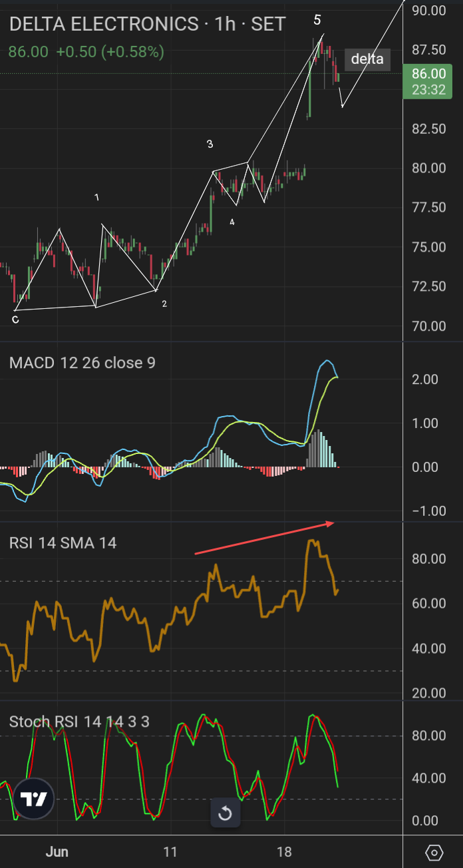Open chart settings hexagon icon
Image resolution: width=463 pixels, height=868 pixels.
pos(434,852)
